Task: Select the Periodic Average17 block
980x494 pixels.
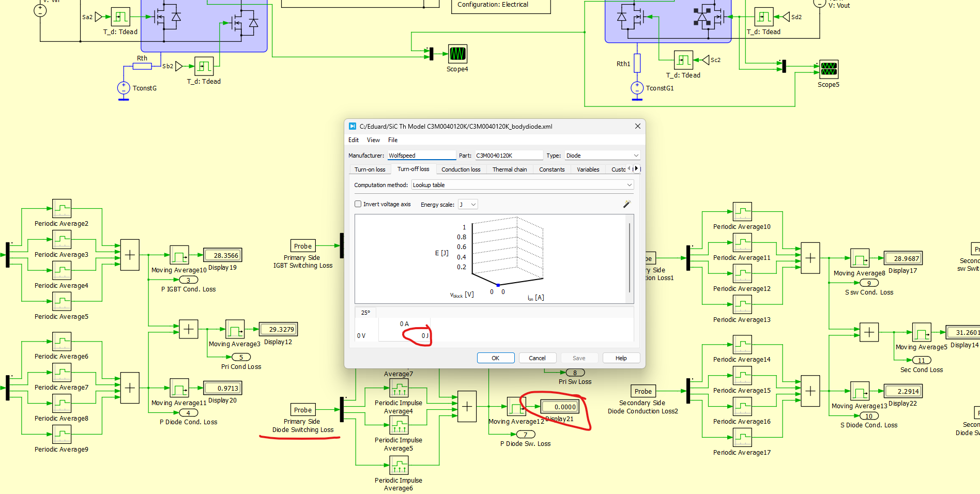Action: tap(742, 438)
